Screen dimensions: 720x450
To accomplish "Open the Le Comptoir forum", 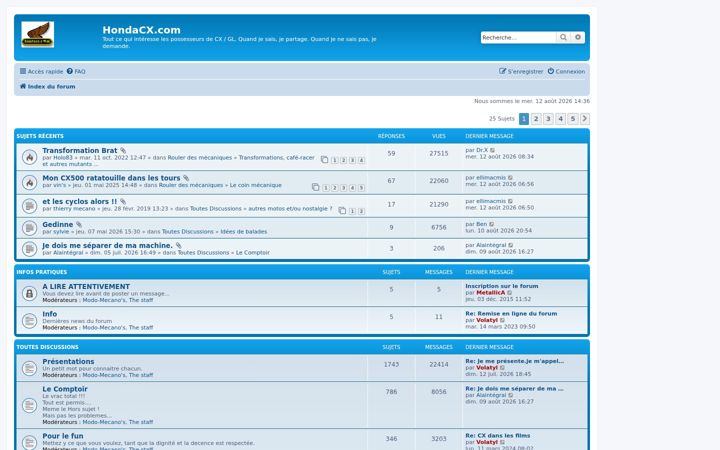I will click(65, 389).
